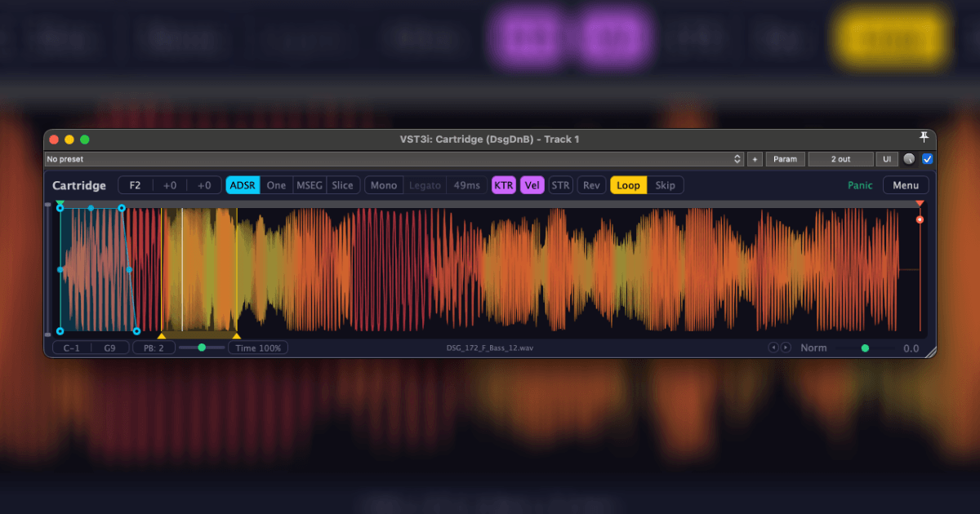Screen dimensions: 980x514
Task: Switch to One shot mode
Action: click(x=277, y=185)
